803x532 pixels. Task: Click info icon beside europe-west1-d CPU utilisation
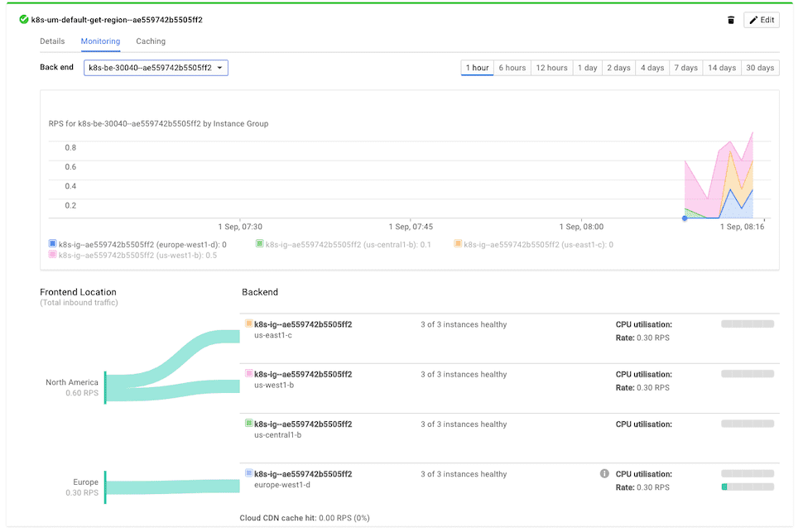tap(604, 474)
